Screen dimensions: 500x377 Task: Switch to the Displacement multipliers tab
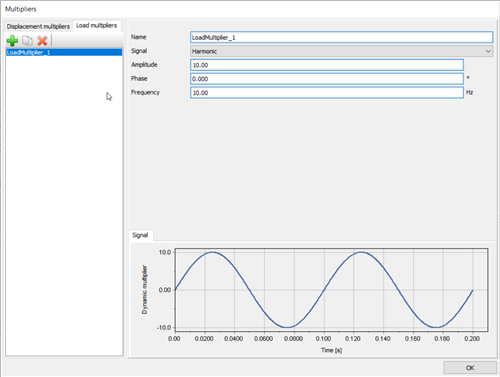click(x=38, y=26)
